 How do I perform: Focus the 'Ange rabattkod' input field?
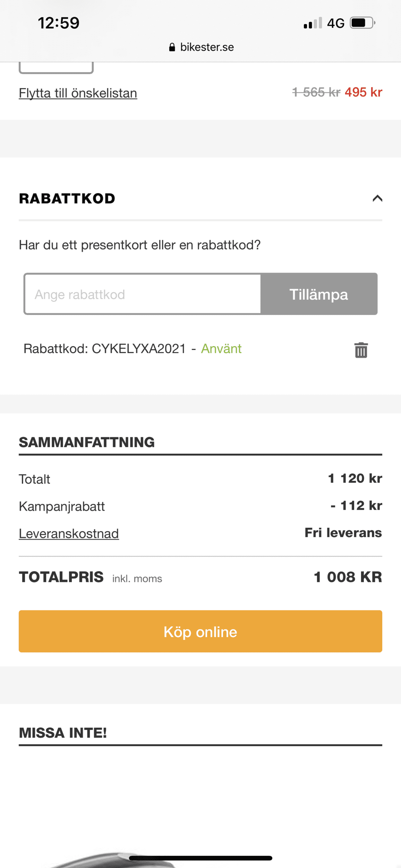[x=142, y=294]
